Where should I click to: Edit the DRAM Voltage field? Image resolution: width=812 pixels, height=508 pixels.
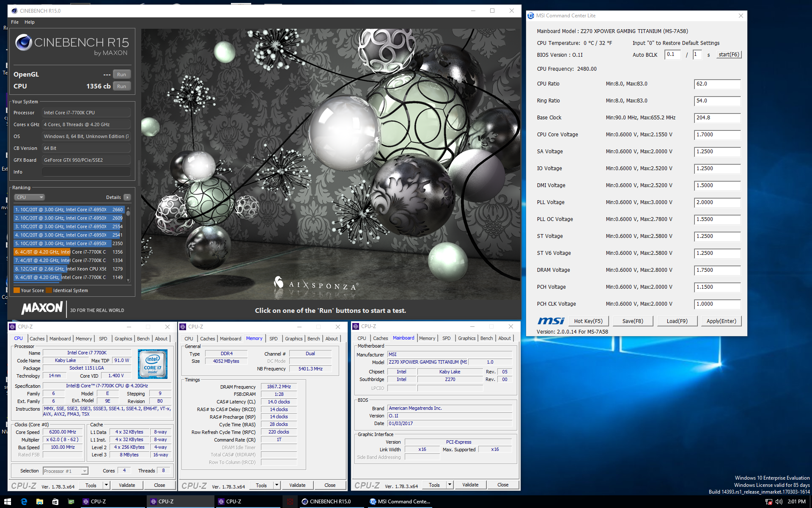tap(717, 270)
